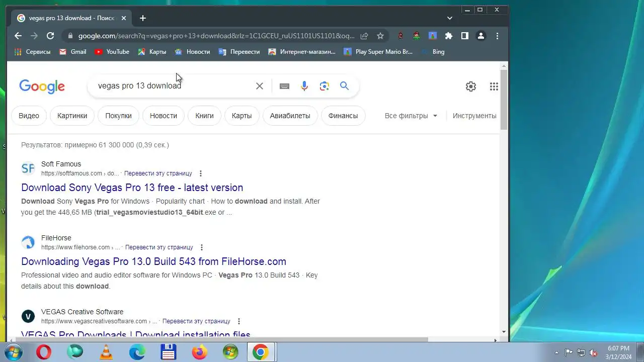644x362 pixels.
Task: Click the vertical page scrollbar
Action: click(x=504, y=101)
